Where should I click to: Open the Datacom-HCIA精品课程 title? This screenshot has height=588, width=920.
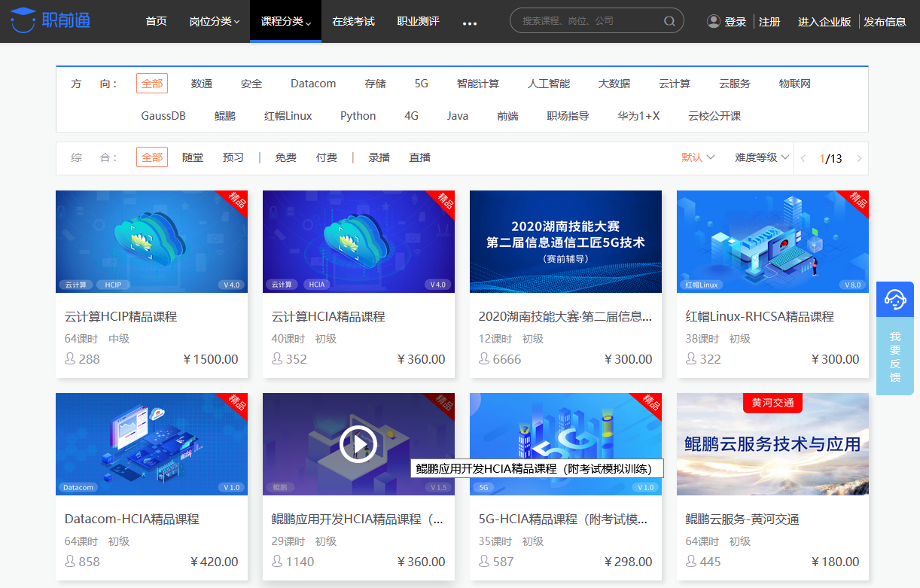click(x=132, y=519)
